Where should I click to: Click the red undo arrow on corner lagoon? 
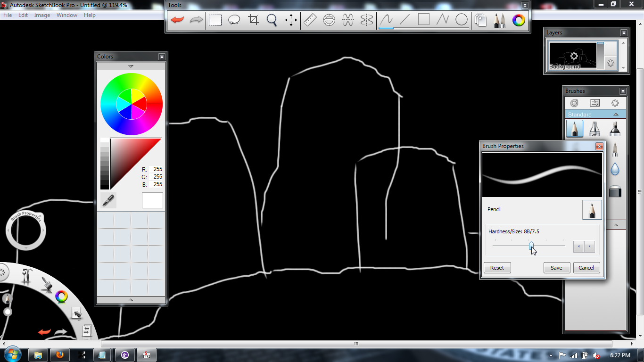tap(44, 332)
